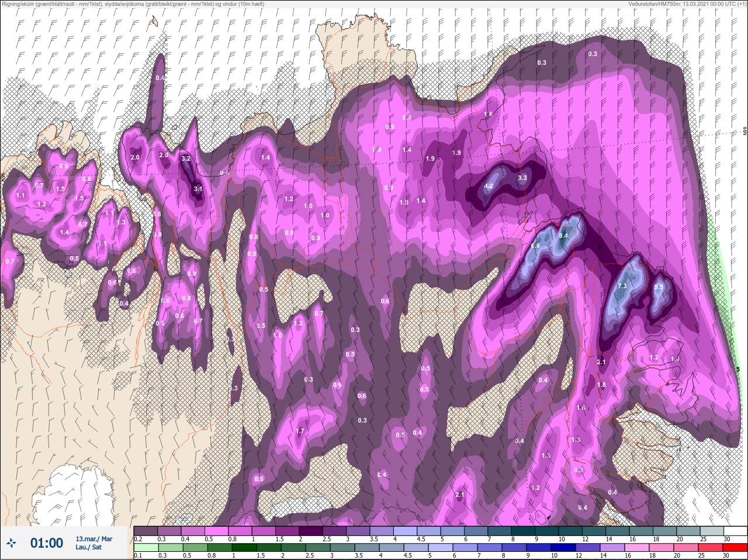Image resolution: width=748 pixels, height=560 pixels.
Task: Click the 7.3 precipitation value label
Action: [622, 285]
